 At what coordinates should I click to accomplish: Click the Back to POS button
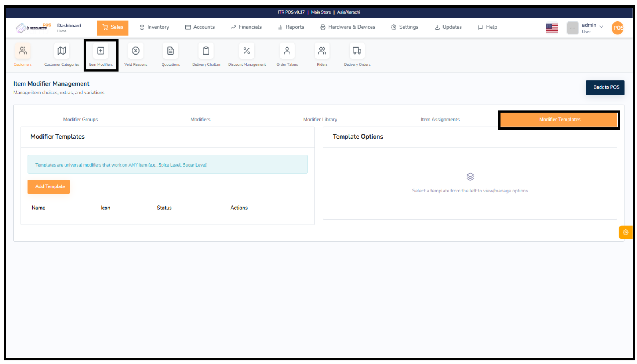[x=606, y=87]
